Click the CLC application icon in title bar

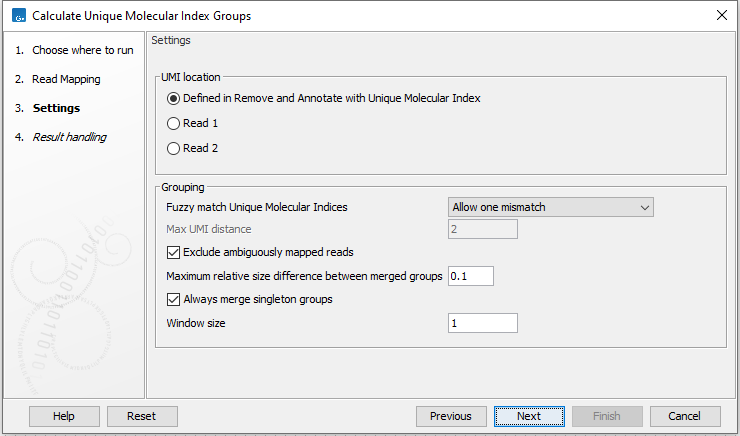[17, 16]
